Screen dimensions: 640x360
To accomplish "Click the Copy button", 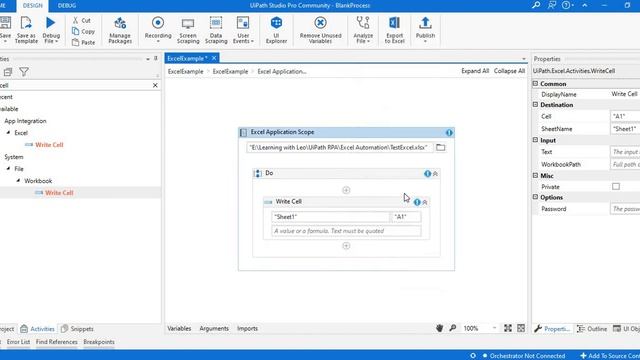I will (x=83, y=31).
